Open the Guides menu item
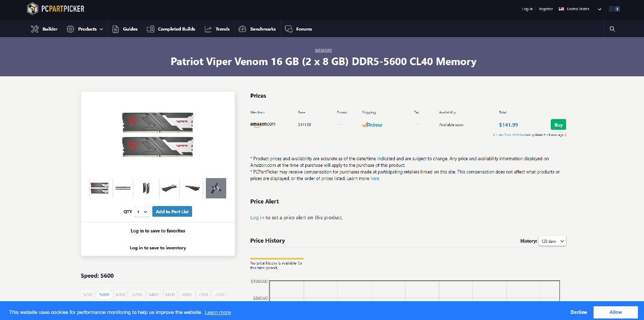The height and width of the screenshot is (320, 644). click(x=125, y=29)
